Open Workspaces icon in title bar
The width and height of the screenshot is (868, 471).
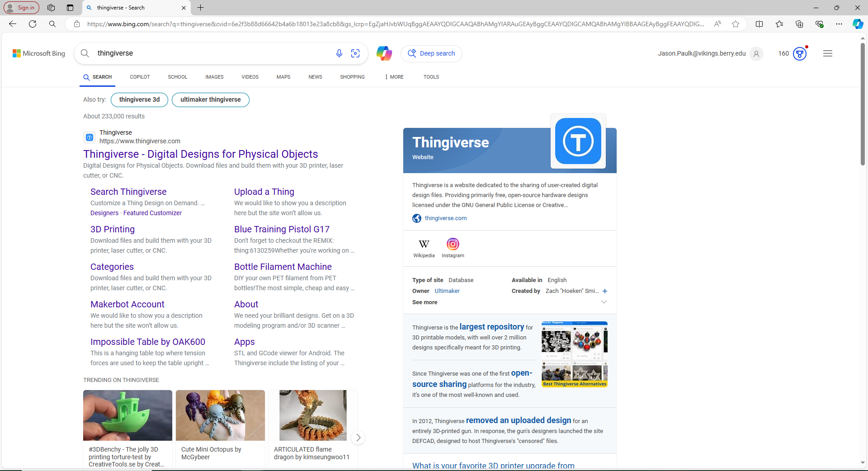click(51, 8)
